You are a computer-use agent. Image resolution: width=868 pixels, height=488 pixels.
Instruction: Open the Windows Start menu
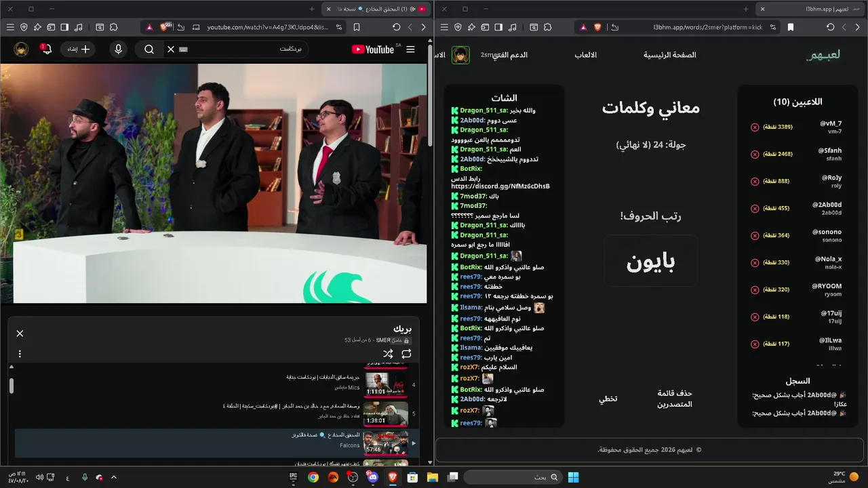(x=573, y=477)
